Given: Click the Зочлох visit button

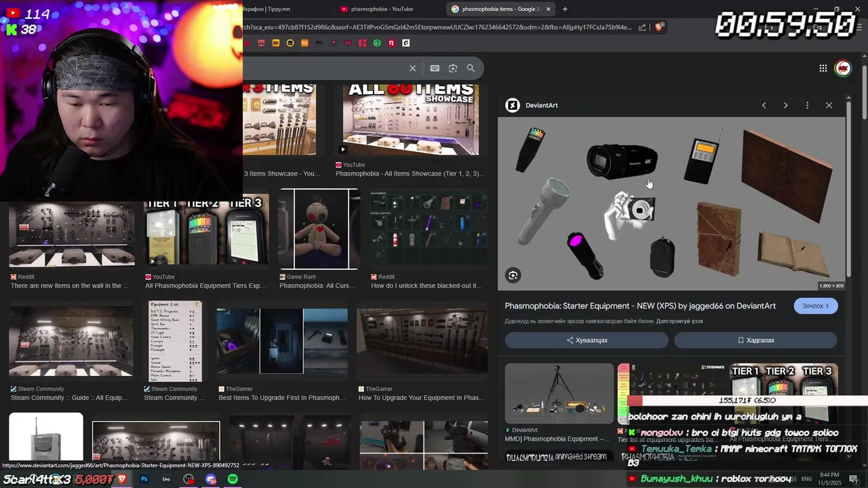Looking at the screenshot, I should [x=816, y=306].
